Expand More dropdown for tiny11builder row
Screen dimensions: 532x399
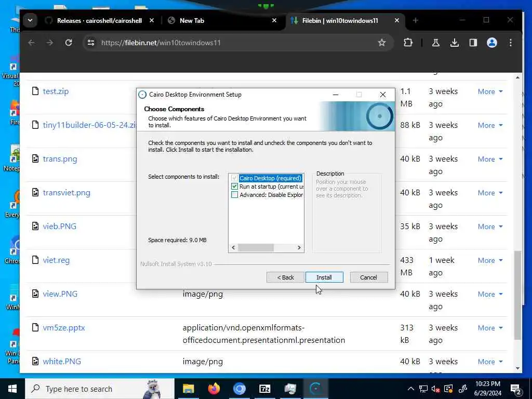coord(490,125)
